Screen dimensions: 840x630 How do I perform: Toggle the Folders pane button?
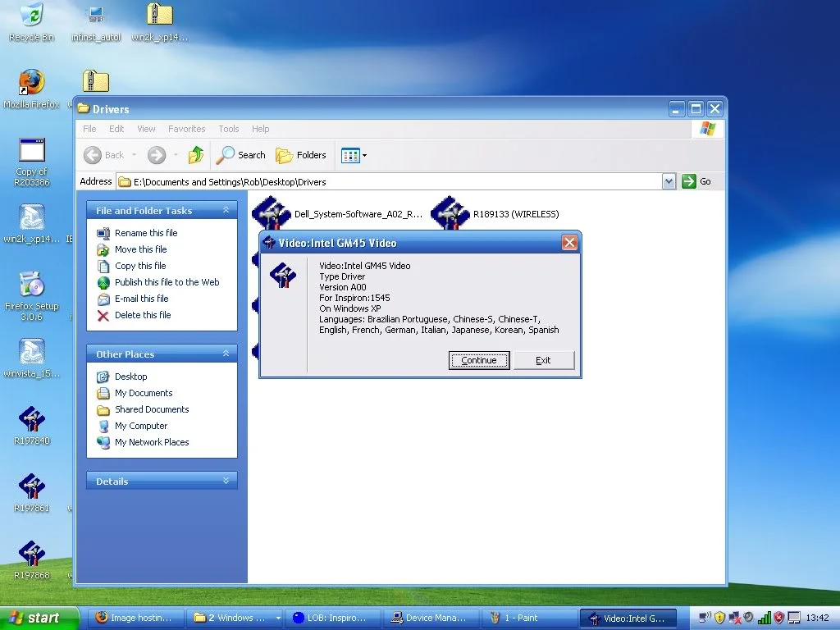(x=300, y=155)
